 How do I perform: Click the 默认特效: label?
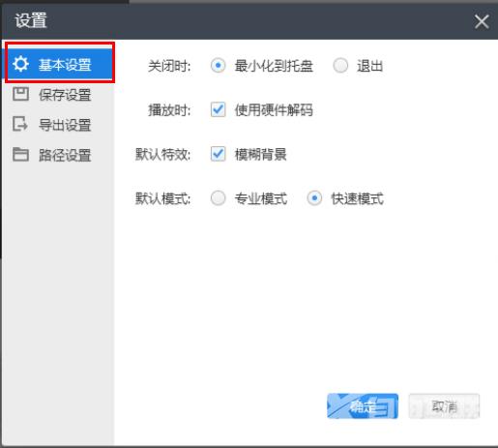click(x=162, y=154)
